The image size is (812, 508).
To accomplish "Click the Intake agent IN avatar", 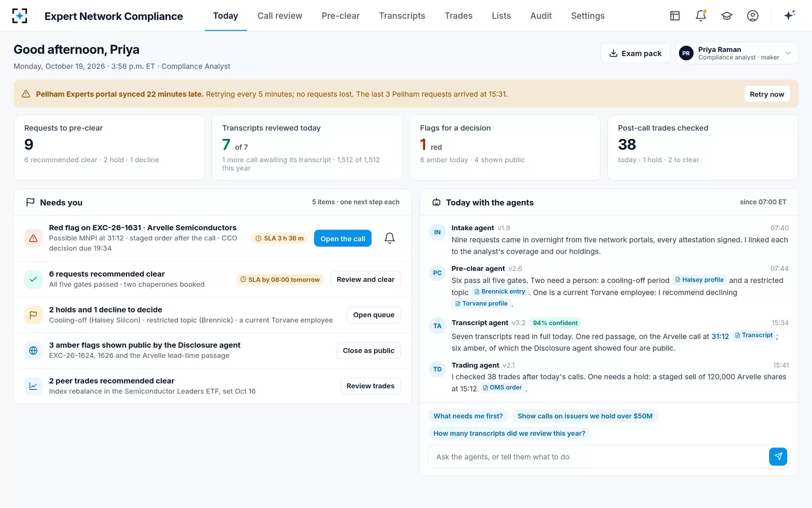I will 438,232.
